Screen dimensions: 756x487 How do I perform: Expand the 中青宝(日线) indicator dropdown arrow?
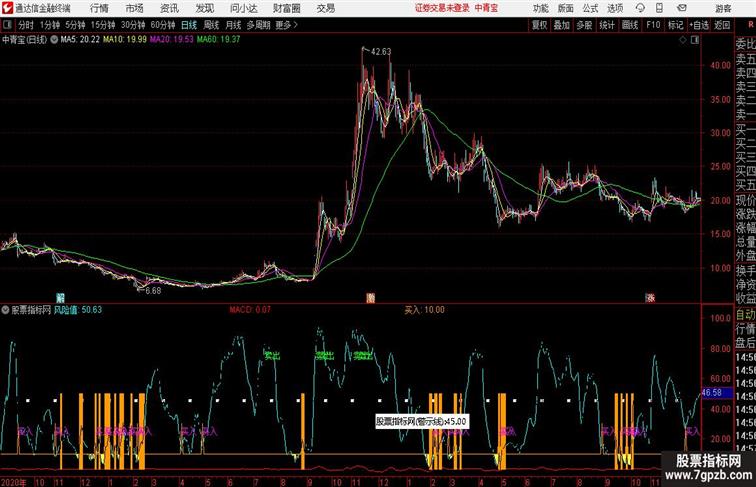54,40
